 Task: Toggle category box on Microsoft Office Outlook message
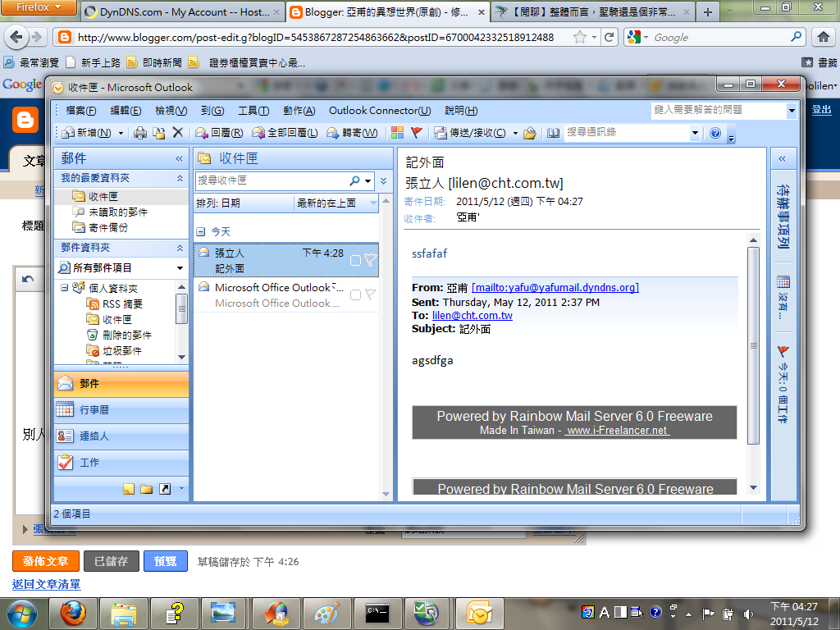355,294
